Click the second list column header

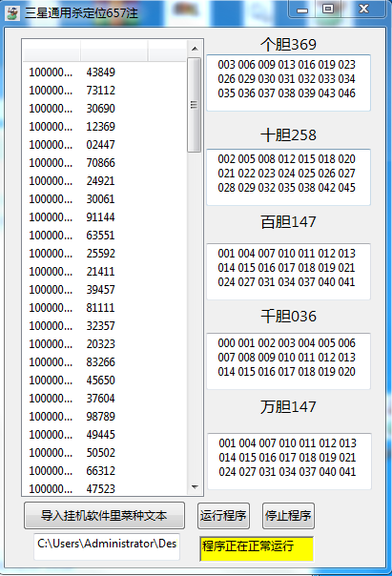114,51
